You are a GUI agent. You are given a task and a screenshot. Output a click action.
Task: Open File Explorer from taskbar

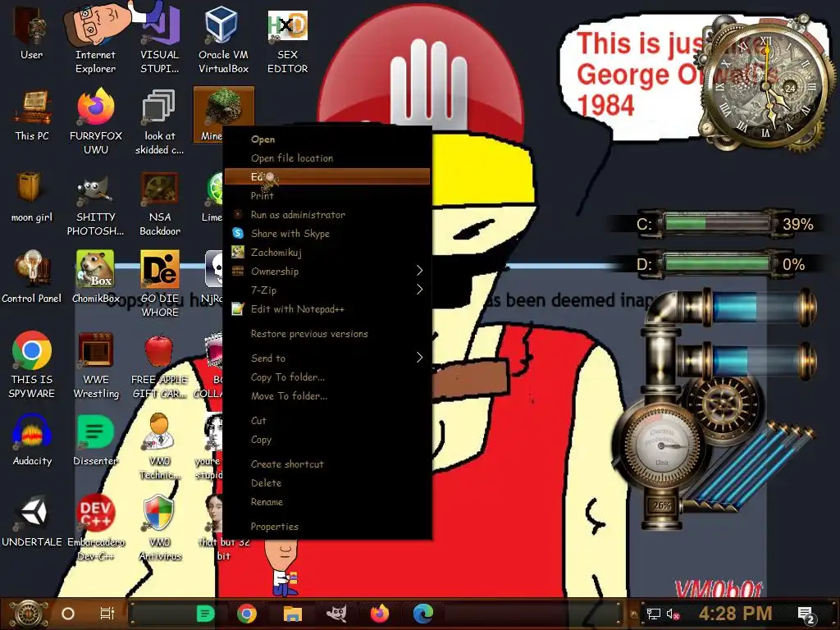click(293, 614)
